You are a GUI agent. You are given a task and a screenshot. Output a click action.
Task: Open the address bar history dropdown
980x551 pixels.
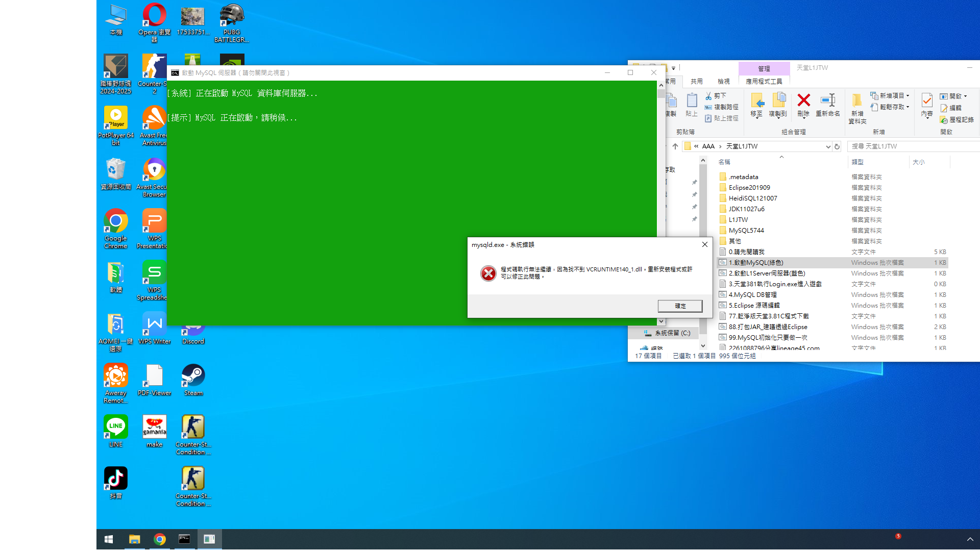(x=828, y=146)
